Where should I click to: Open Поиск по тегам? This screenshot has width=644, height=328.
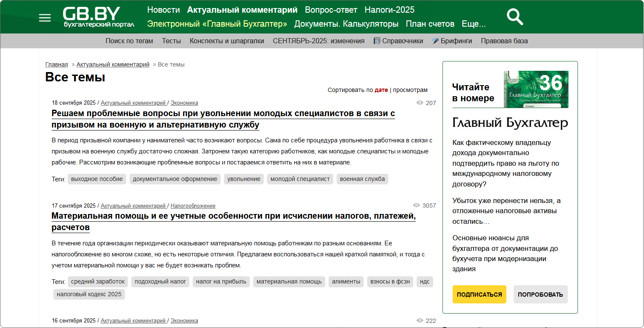[129, 41]
